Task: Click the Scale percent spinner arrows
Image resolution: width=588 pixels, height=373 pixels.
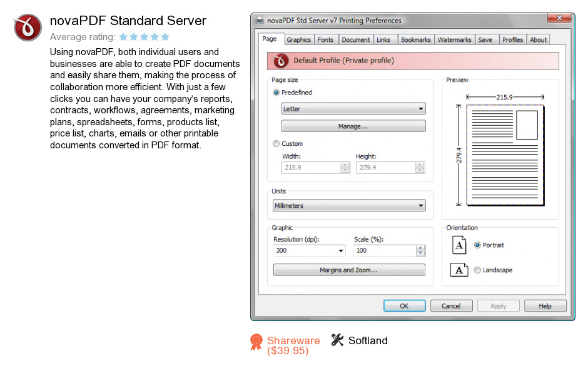Action: click(420, 250)
